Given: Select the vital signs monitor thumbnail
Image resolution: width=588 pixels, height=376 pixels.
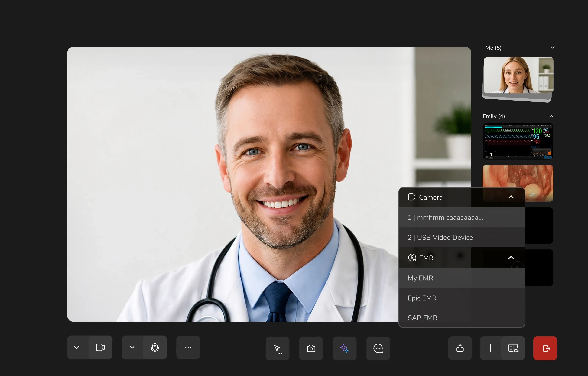Looking at the screenshot, I should 518,141.
